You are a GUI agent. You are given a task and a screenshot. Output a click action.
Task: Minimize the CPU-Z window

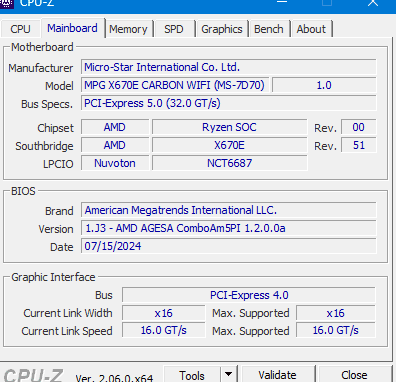coord(282,3)
